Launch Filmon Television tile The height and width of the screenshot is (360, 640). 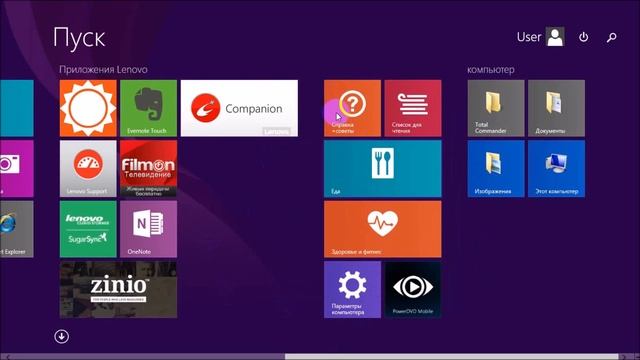click(x=149, y=169)
